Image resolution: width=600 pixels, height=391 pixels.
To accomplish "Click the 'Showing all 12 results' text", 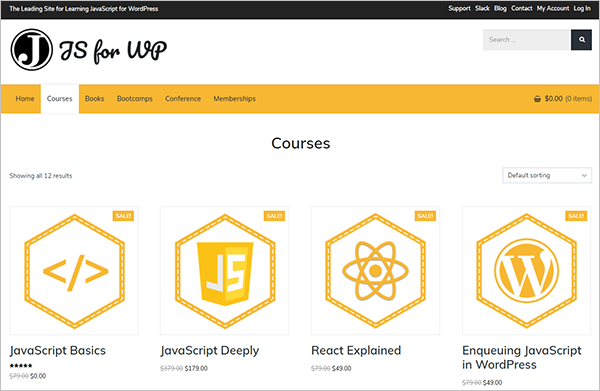I will (41, 176).
